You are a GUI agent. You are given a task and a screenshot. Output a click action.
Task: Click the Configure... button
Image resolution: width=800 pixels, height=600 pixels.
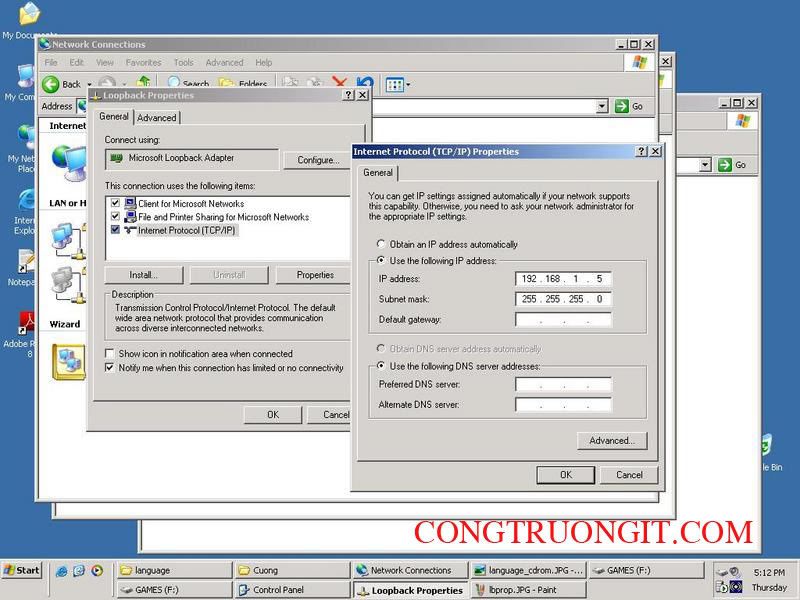click(x=318, y=160)
